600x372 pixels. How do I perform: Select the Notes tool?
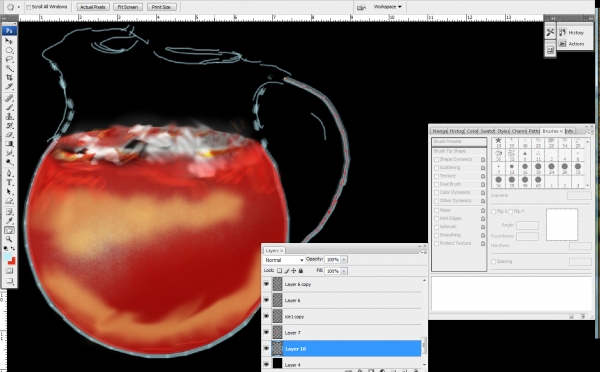tap(9, 212)
